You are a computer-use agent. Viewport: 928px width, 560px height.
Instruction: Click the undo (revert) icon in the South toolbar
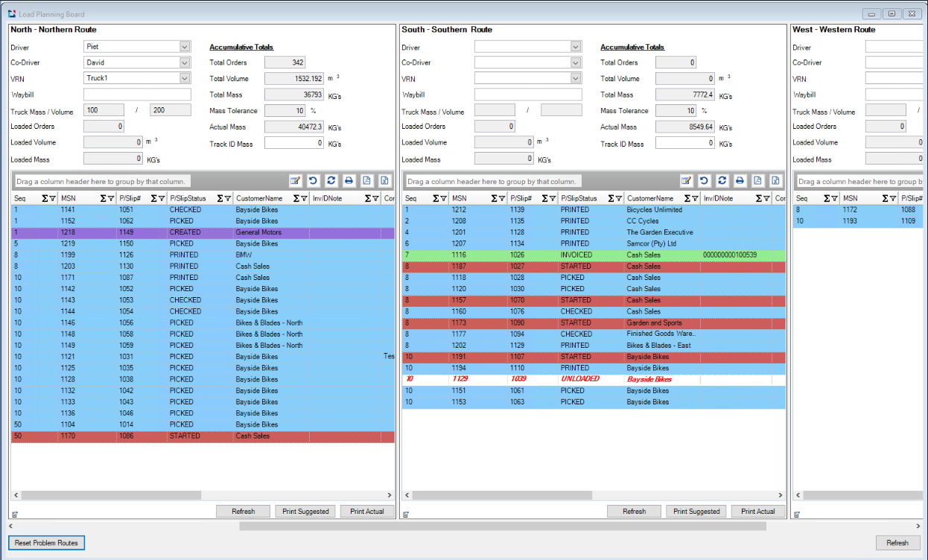tap(704, 181)
